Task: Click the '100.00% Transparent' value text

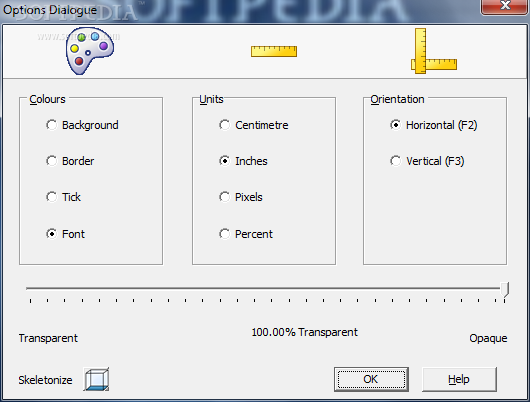Action: [x=305, y=332]
